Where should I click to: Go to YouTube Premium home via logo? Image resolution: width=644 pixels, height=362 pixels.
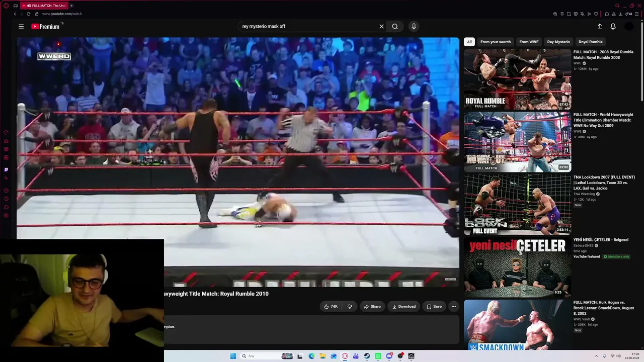(46, 27)
